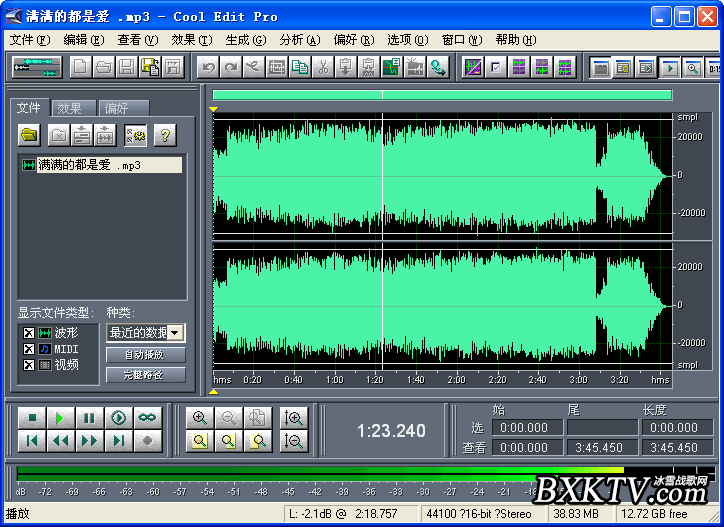Select 满满的都是爱 .mp3 in file list

tap(102, 165)
